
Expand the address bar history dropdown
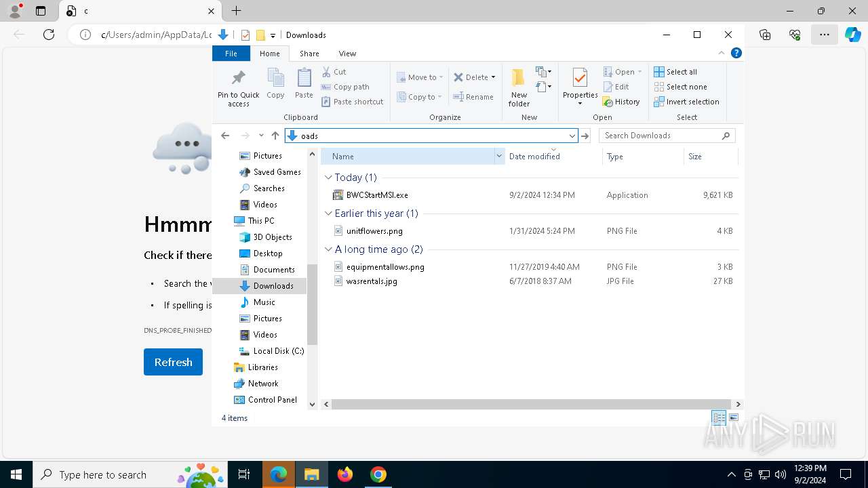click(572, 136)
